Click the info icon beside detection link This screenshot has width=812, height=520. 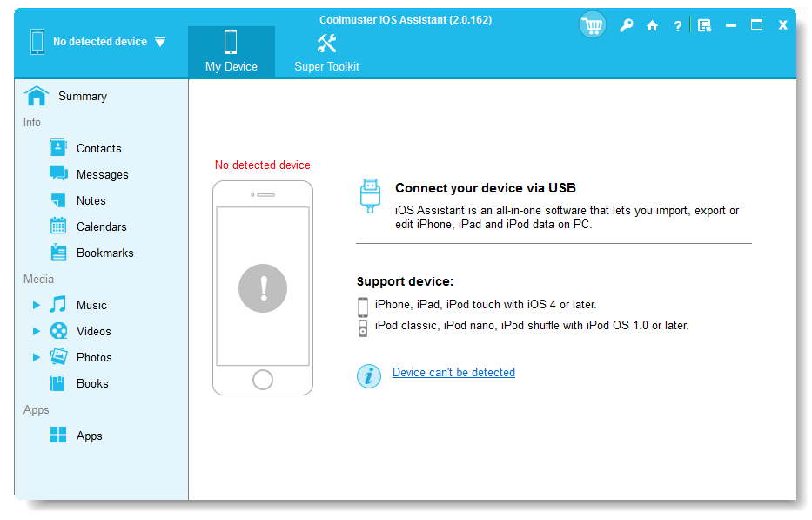tap(369, 375)
